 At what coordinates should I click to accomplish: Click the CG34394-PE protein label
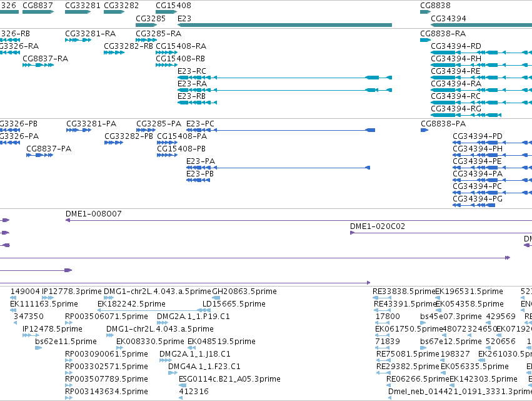[477, 161]
